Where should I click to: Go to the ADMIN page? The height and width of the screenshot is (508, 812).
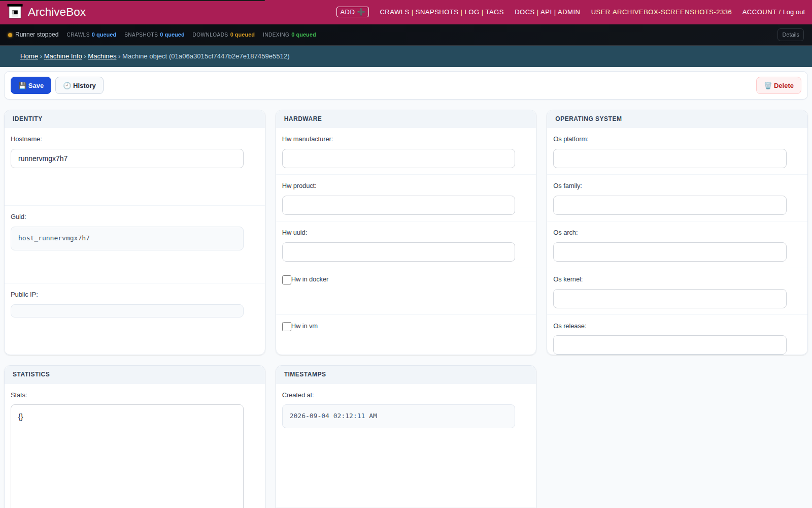[x=568, y=12]
